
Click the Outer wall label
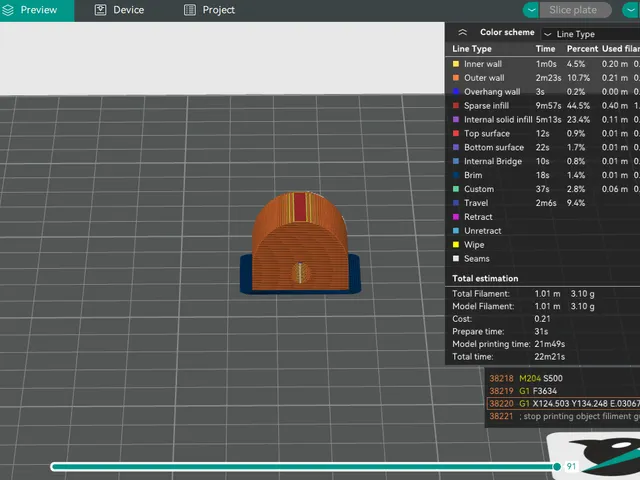click(x=484, y=78)
